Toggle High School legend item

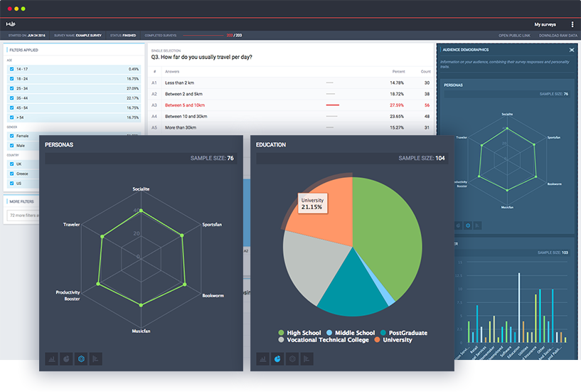[x=299, y=333]
